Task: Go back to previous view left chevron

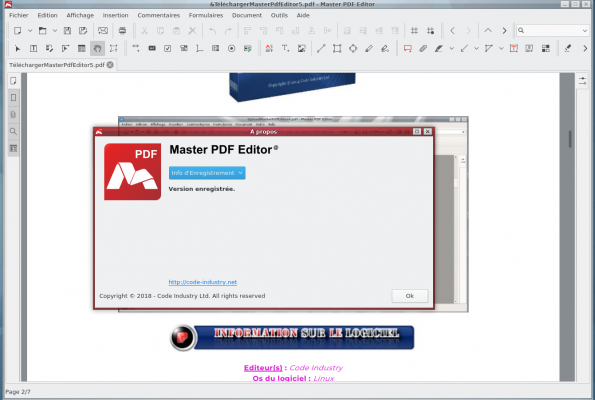Action: point(452,31)
